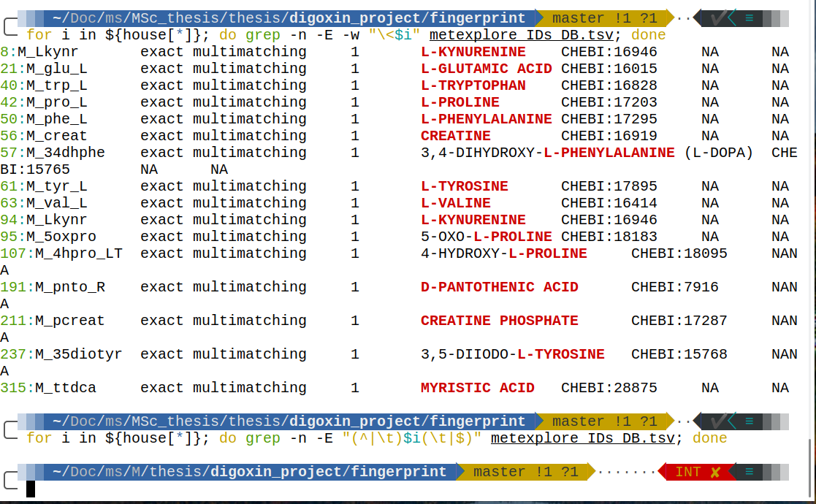The height and width of the screenshot is (504, 816).
Task: Click the value 'CHEBI:18095'
Action: 679,253
